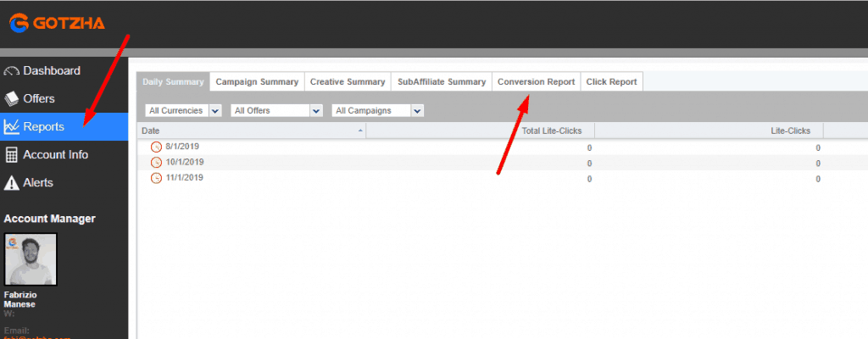Click the Gotzha logo
Image resolution: width=868 pixels, height=339 pixels.
57,23
